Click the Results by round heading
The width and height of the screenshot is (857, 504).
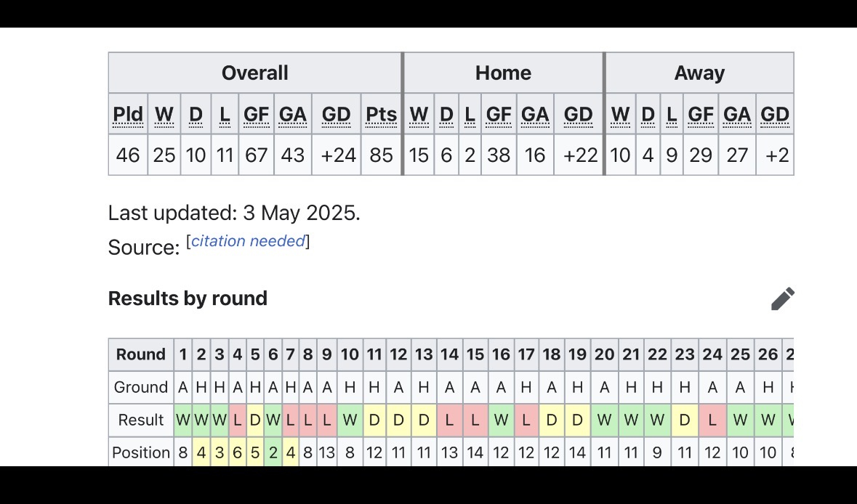188,298
